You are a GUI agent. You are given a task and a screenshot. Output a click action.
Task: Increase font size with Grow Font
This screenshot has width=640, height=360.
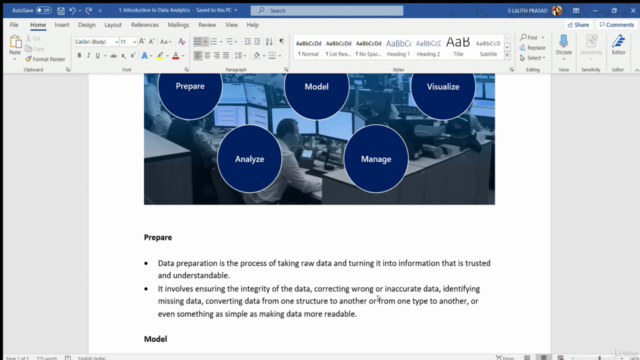pos(142,42)
